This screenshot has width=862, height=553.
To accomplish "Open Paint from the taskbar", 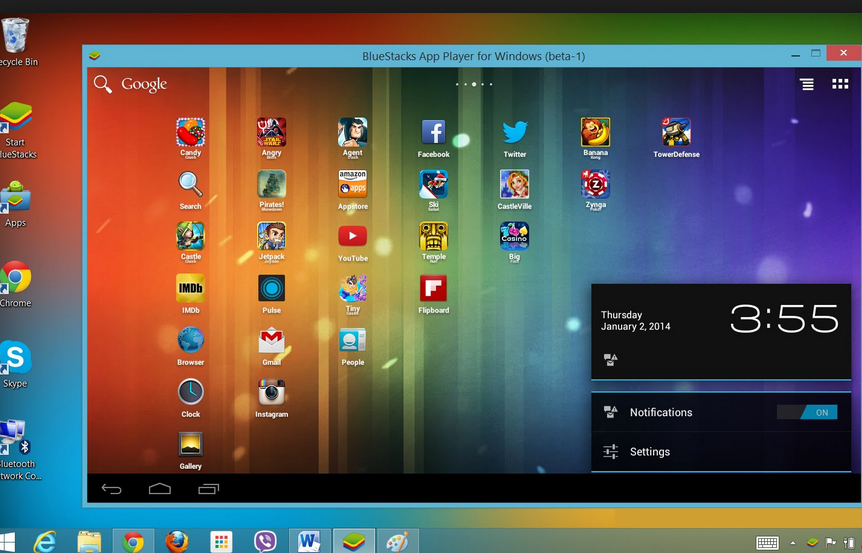I will point(397,542).
